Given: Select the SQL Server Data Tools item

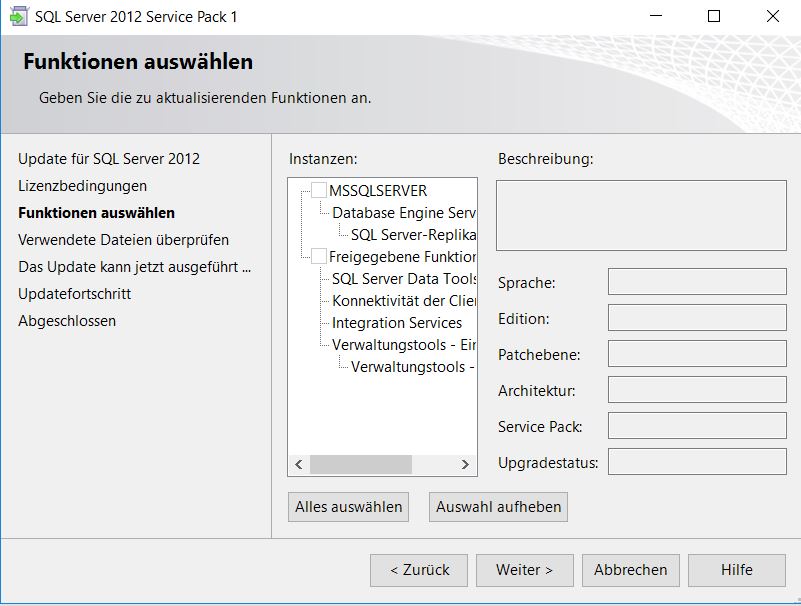Looking at the screenshot, I should [404, 278].
